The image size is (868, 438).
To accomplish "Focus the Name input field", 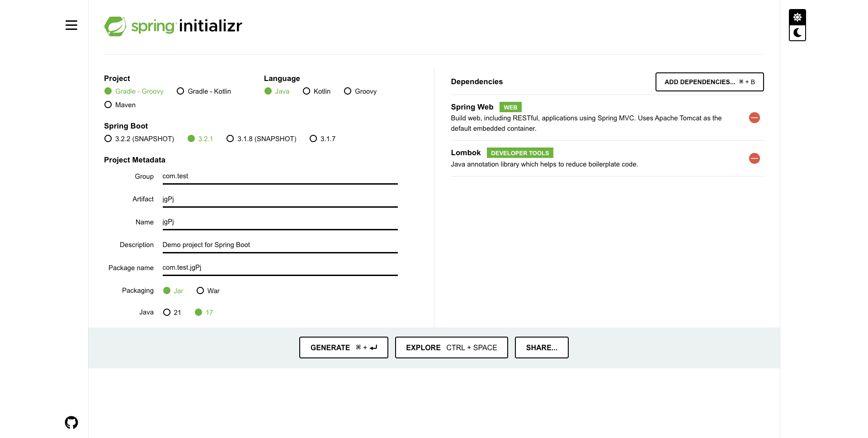I will coord(280,222).
